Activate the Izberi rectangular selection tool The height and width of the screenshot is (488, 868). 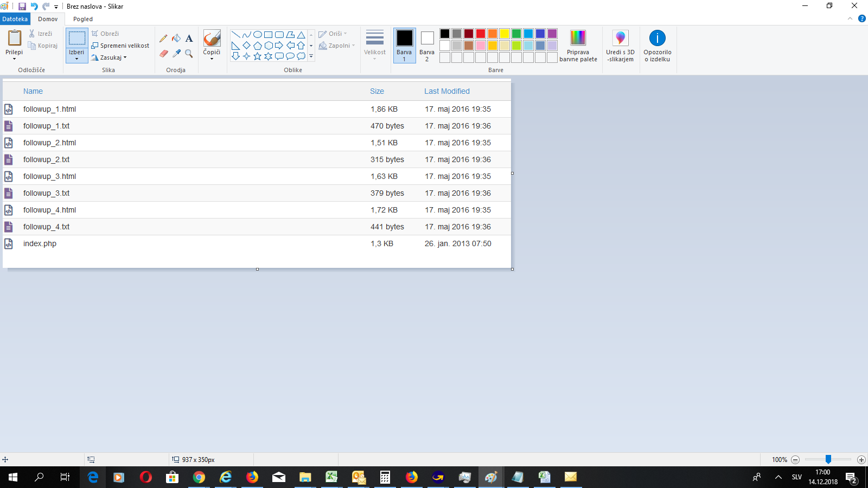pos(77,38)
